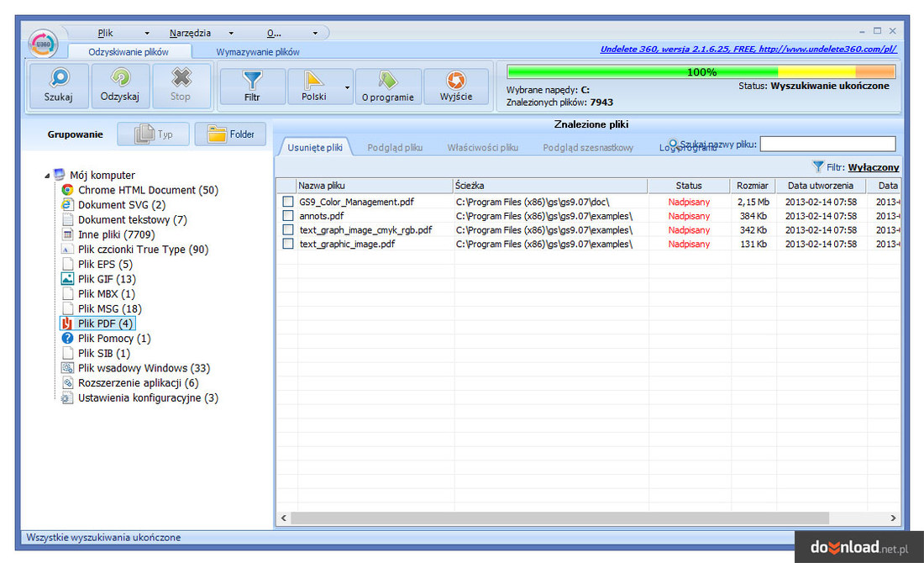Click the Rozszerzenie aplikacji icon

(68, 382)
